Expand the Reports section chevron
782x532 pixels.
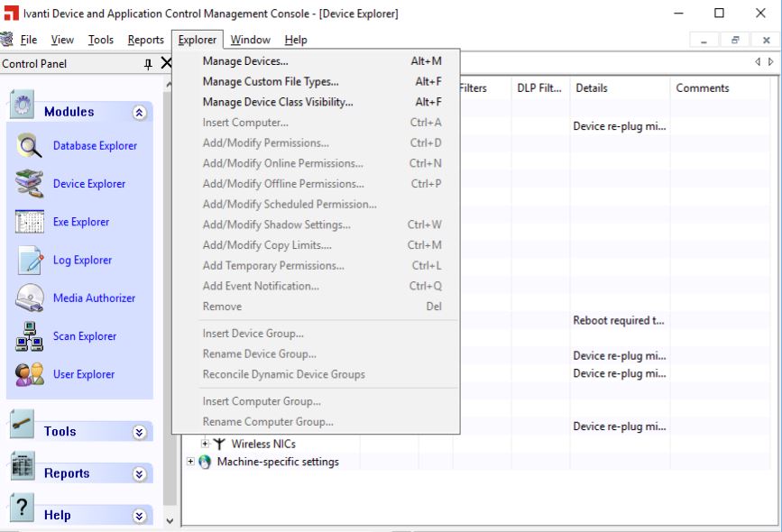click(x=139, y=474)
